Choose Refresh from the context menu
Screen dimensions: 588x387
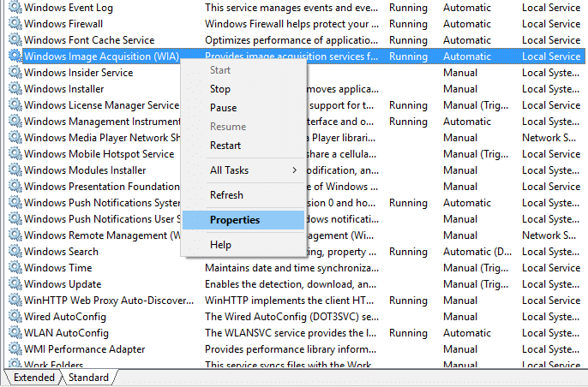[243, 195]
